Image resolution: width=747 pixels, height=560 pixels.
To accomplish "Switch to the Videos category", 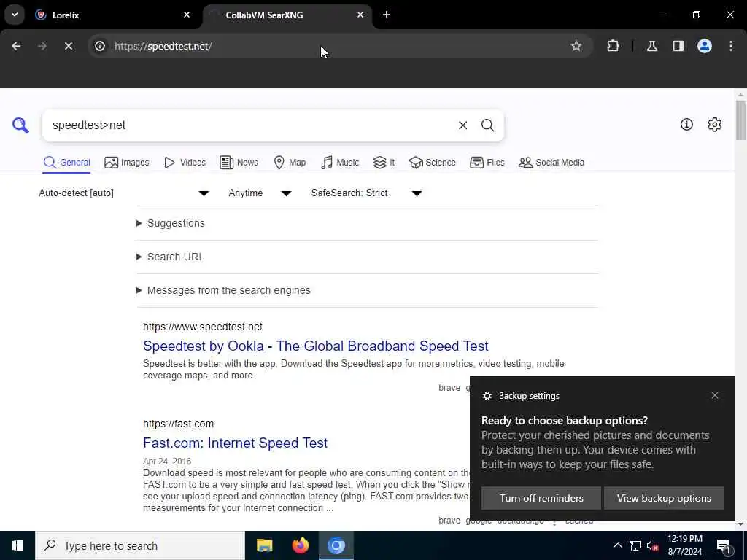I will click(x=185, y=163).
